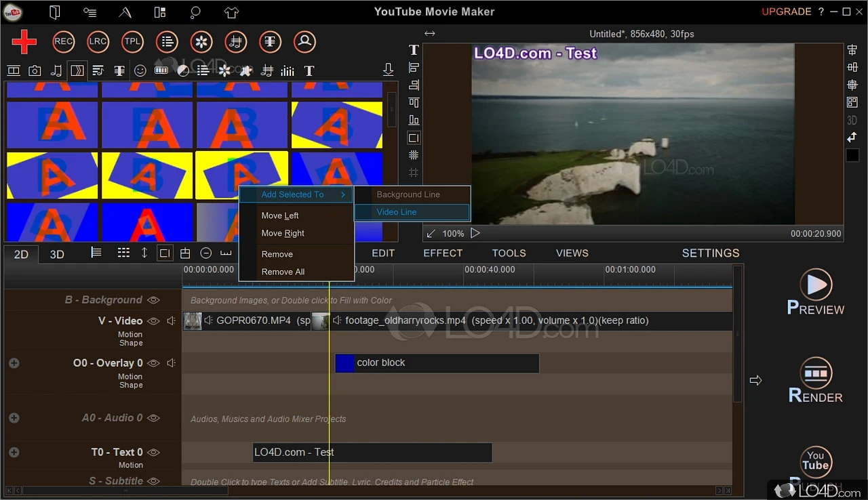This screenshot has width=868, height=500.
Task: Select the bold T text tab icon
Action: click(309, 70)
